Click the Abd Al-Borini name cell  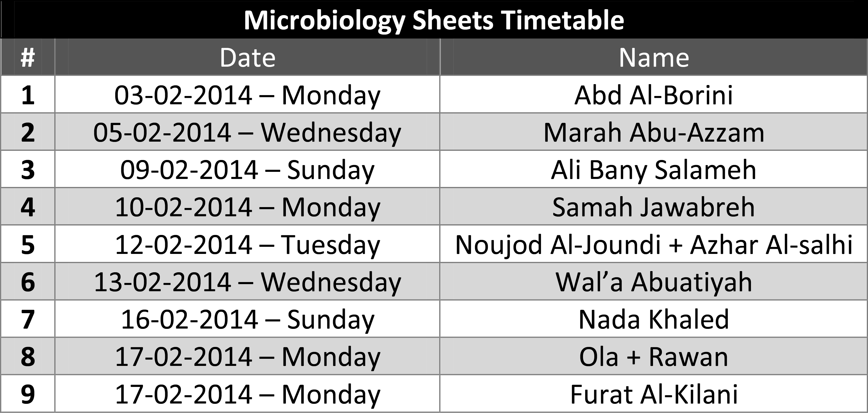click(x=654, y=95)
